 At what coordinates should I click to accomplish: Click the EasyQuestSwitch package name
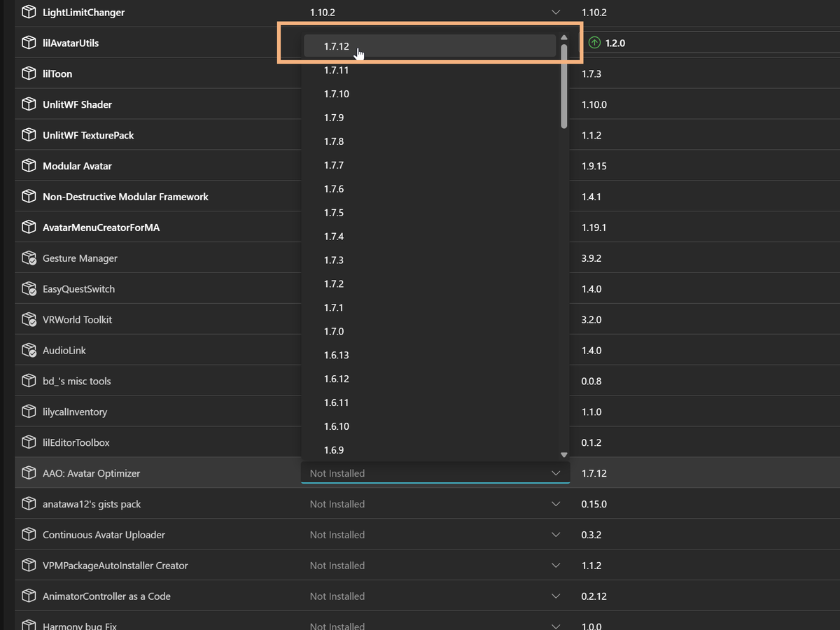78,289
